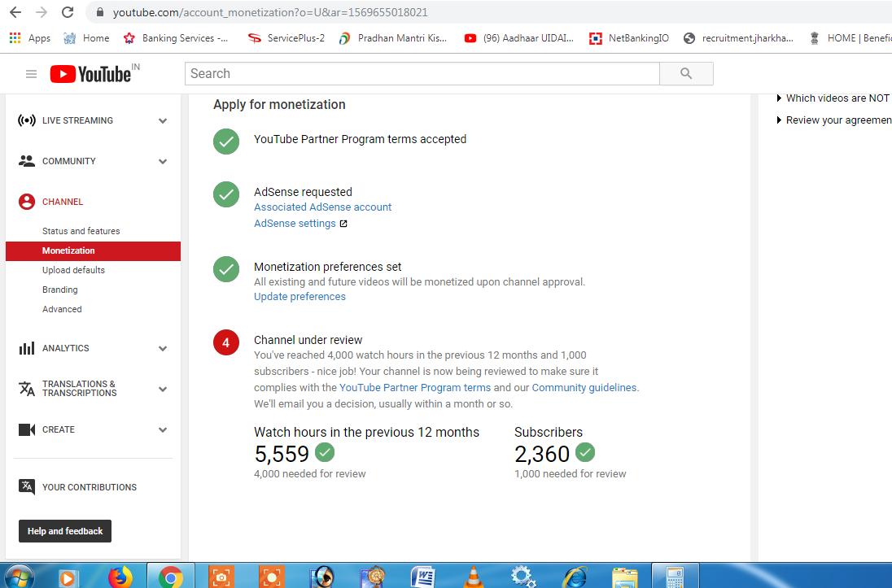Click the YouTube Search field
Screen dimensions: 892x588
(422, 73)
